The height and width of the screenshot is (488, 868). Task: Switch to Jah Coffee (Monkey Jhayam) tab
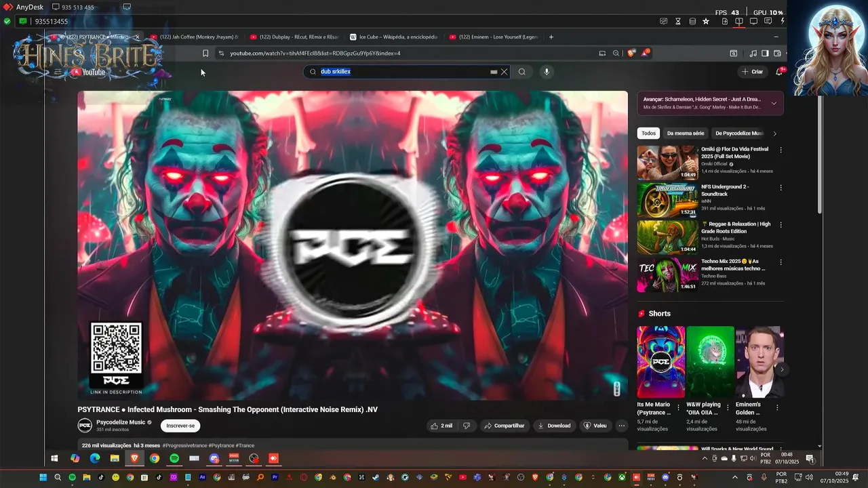(195, 37)
